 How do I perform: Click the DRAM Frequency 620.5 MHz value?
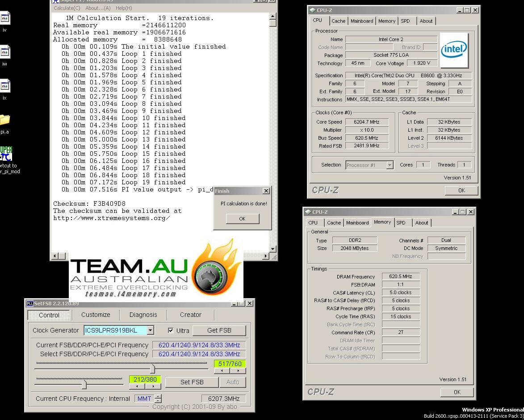(400, 276)
